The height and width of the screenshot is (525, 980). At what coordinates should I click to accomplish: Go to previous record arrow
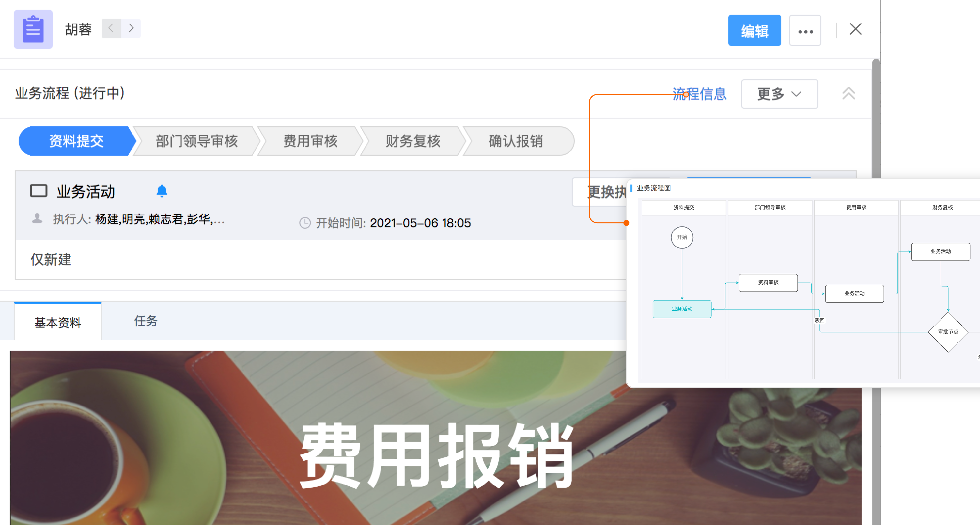point(111,28)
